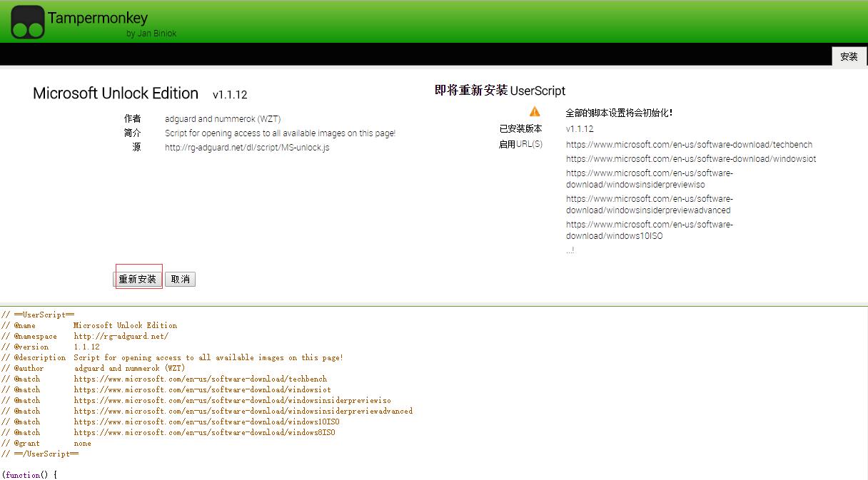
Task: Click the author text adguard and nummerok
Action: (x=223, y=119)
